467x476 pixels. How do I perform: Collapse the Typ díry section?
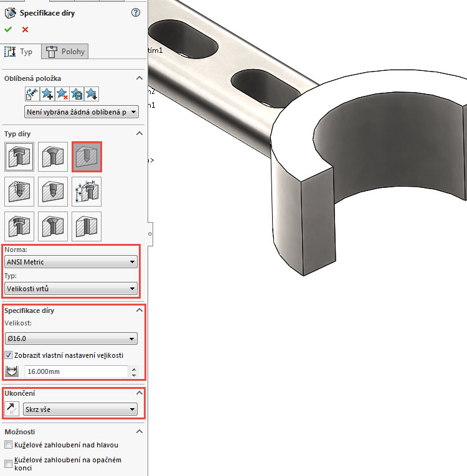139,134
